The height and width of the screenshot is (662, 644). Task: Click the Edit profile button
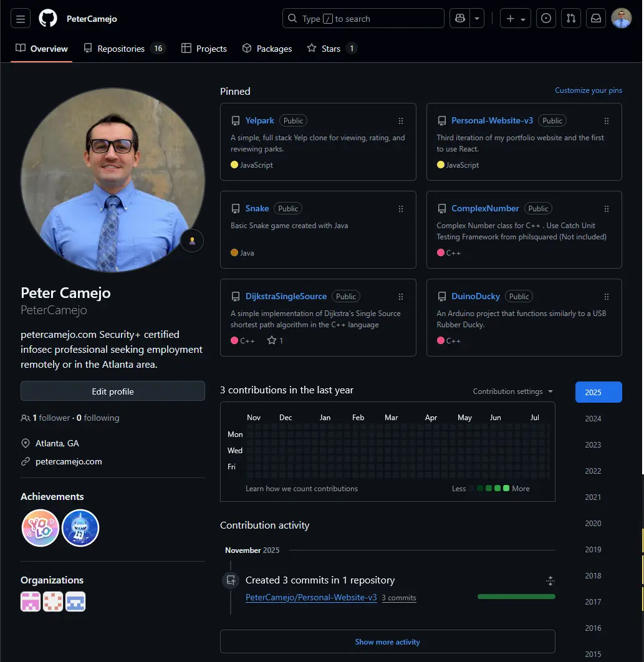click(x=112, y=391)
